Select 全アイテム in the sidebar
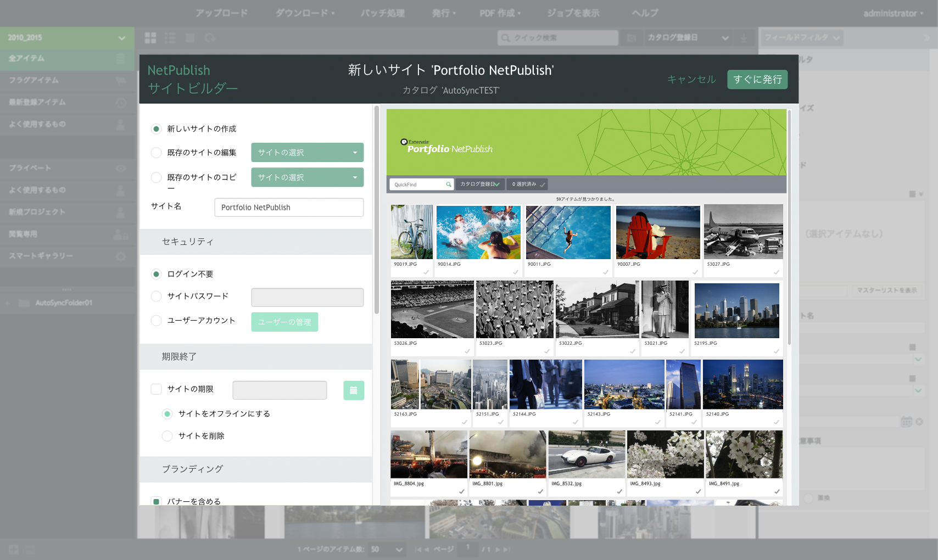The image size is (938, 560). [x=67, y=59]
